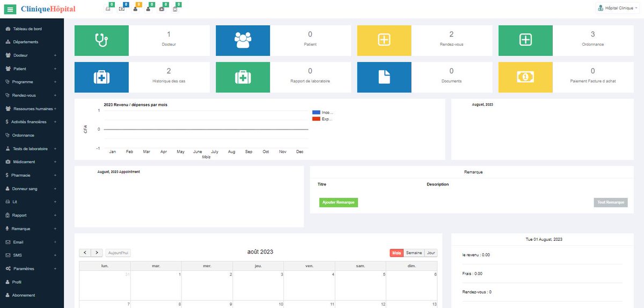Expand the Activités financières submenu plus
The height and width of the screenshot is (308, 644).
click(x=55, y=122)
